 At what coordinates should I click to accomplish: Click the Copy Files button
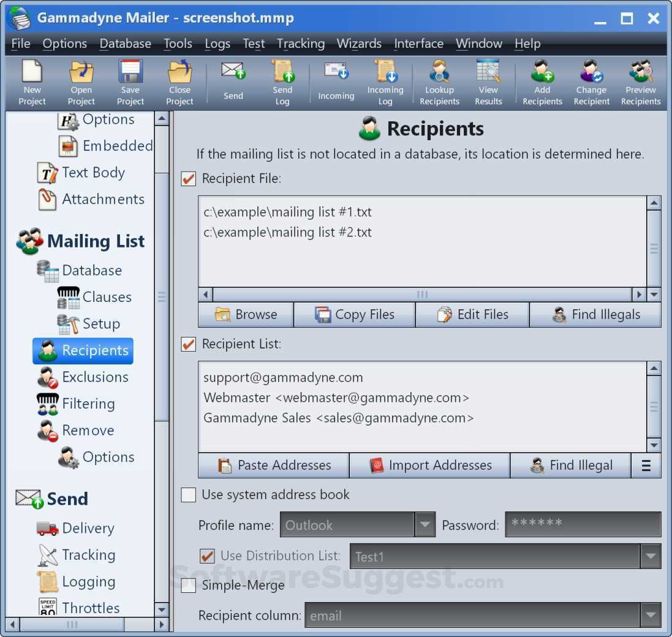[355, 315]
